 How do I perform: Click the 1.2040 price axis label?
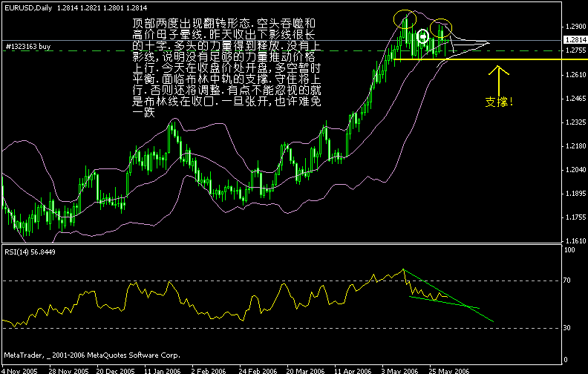click(x=575, y=170)
